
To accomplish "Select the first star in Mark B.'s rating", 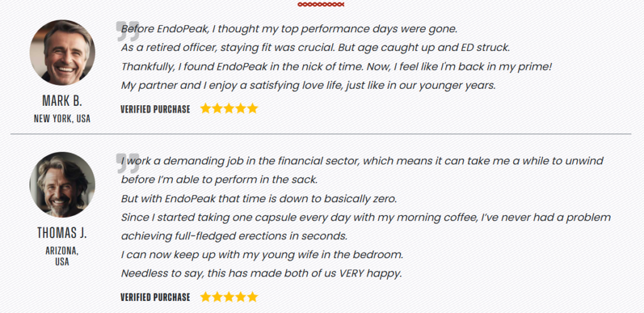I will click(206, 108).
